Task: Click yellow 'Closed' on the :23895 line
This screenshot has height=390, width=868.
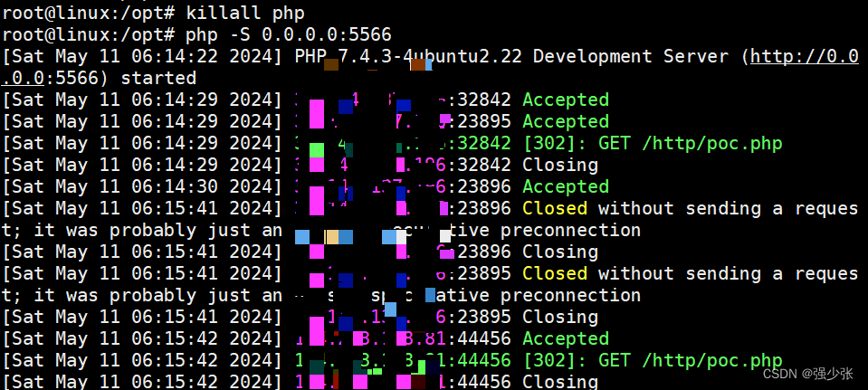Action: pyautogui.click(x=555, y=273)
